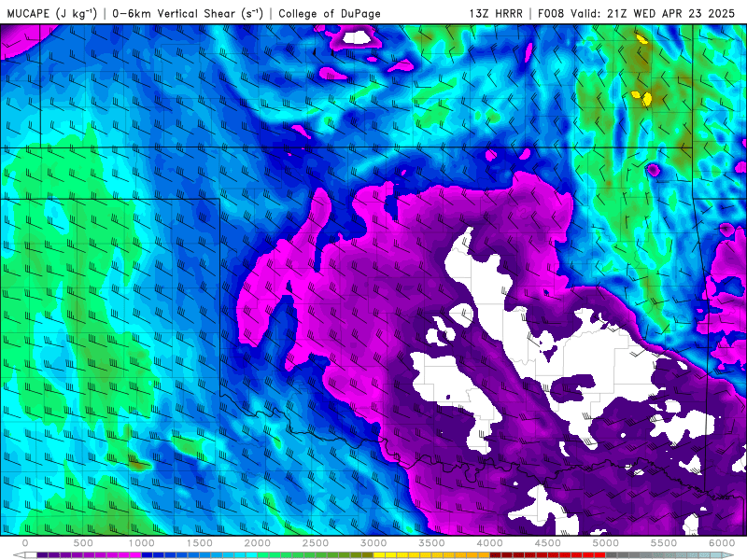Click the 1000 label on the color scale
The height and width of the screenshot is (560, 747).
point(142,543)
